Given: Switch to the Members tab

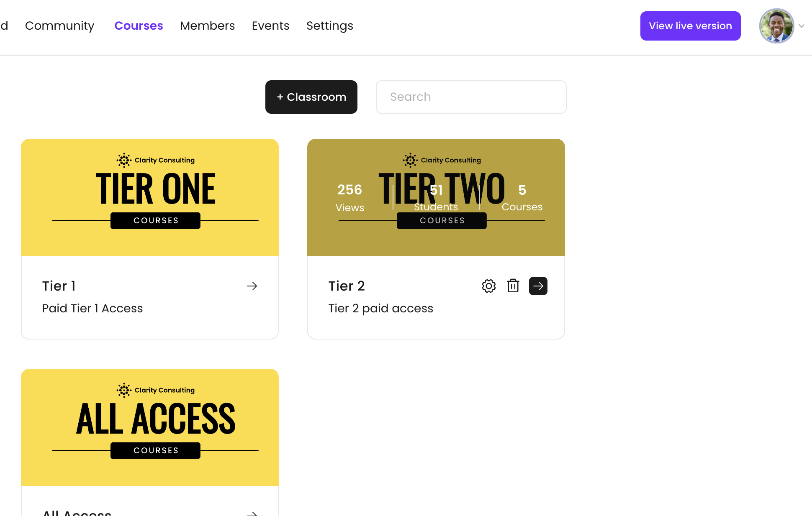Looking at the screenshot, I should click(x=207, y=26).
